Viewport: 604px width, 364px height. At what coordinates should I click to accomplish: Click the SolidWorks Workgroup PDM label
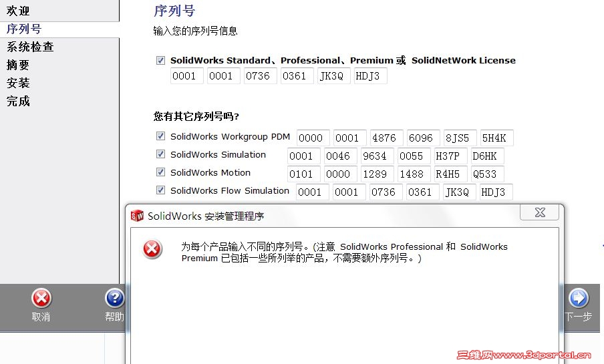coord(231,137)
